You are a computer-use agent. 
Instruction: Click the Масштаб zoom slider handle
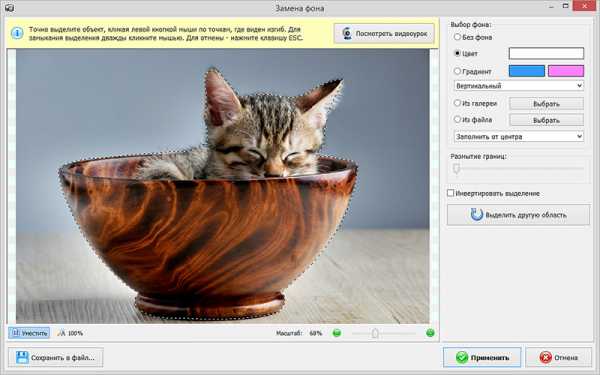point(375,333)
